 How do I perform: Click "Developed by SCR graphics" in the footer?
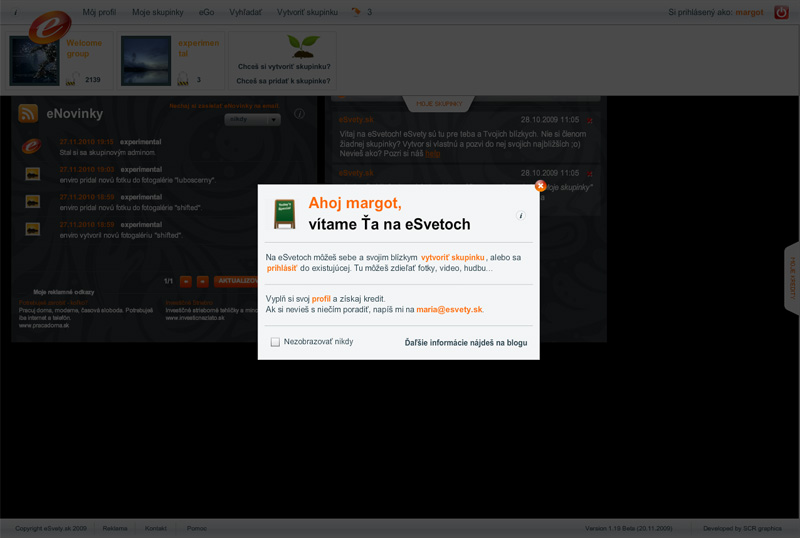742,528
